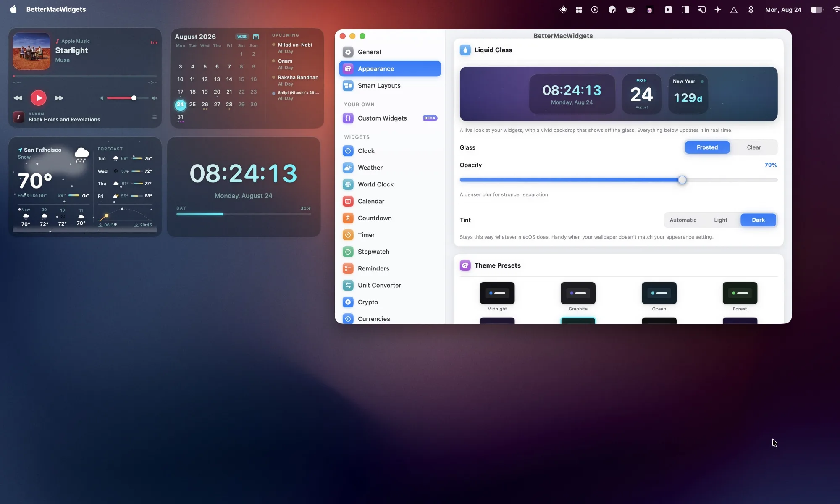Skip forward to the next track

(59, 98)
